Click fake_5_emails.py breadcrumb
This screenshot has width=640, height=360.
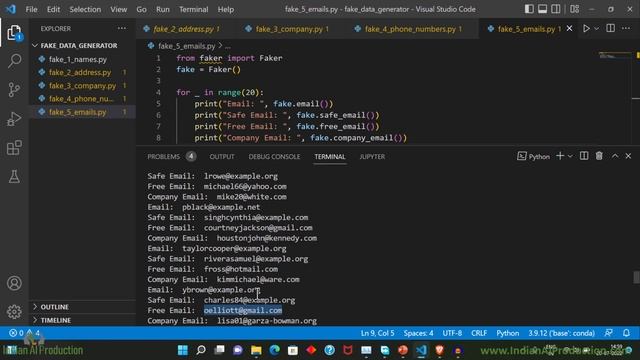click(x=186, y=46)
